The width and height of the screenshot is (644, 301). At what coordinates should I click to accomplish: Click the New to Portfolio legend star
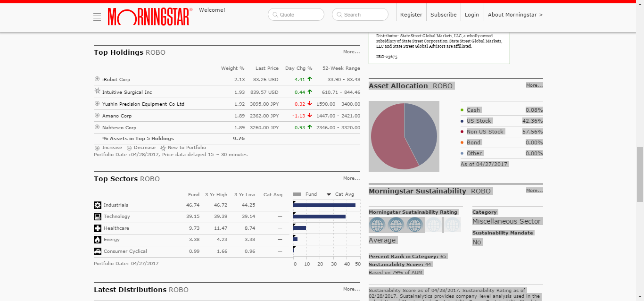(163, 148)
